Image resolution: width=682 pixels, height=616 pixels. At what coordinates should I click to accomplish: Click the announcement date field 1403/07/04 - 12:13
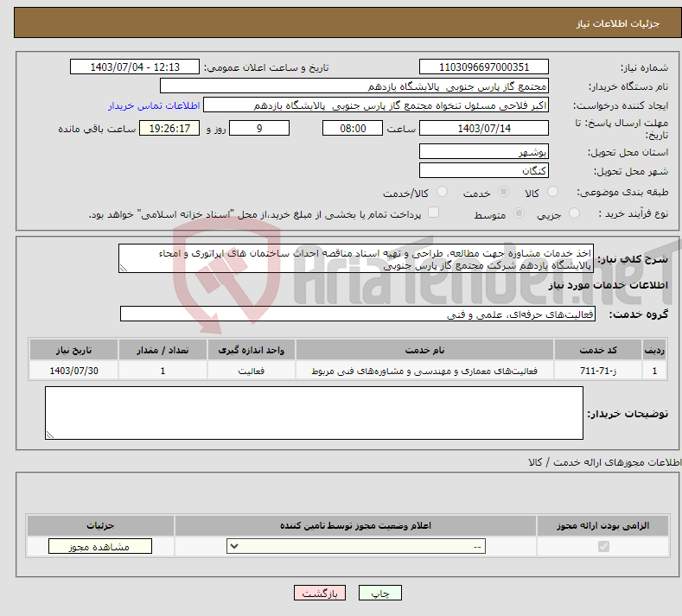[135, 67]
